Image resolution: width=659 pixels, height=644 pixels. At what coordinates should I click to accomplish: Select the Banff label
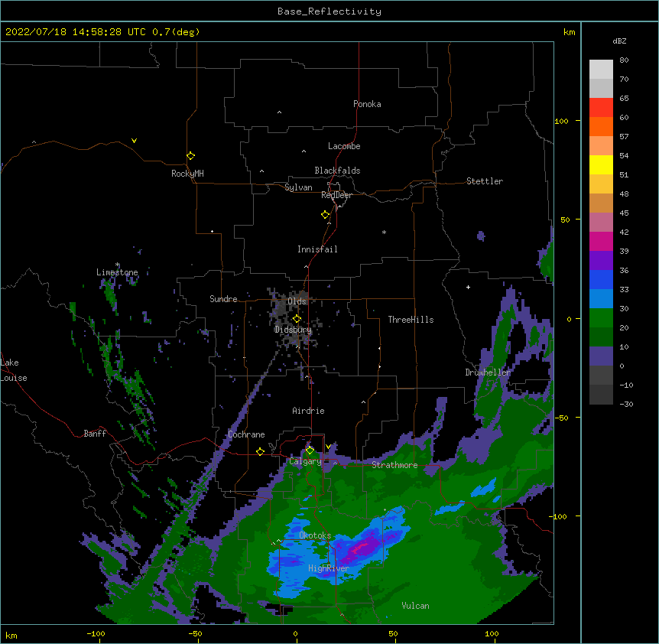click(95, 434)
